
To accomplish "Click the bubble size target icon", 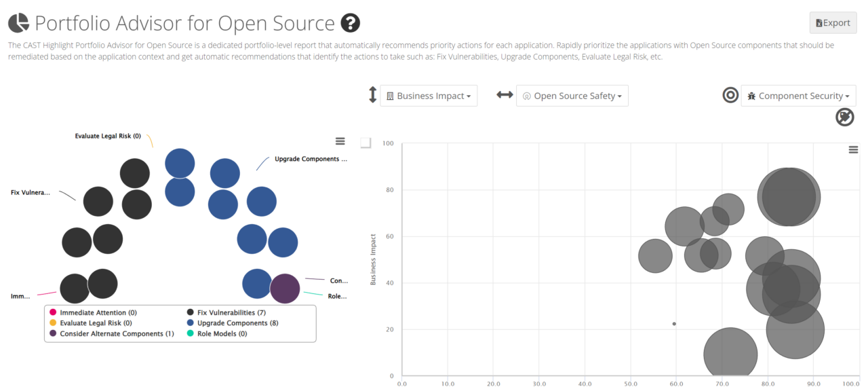I will point(730,95).
